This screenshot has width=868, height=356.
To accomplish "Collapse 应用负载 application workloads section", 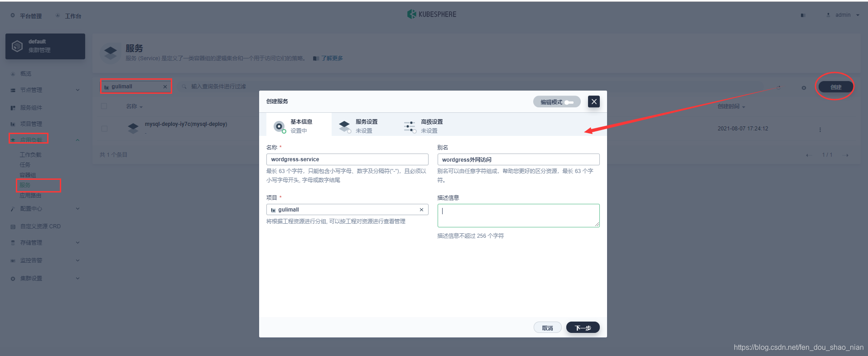I will (x=45, y=140).
